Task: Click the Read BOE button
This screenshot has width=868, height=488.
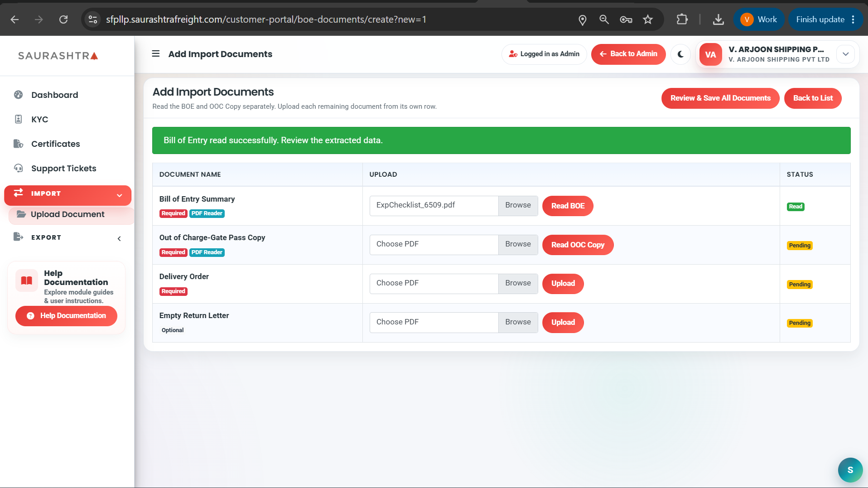Action: pos(567,206)
